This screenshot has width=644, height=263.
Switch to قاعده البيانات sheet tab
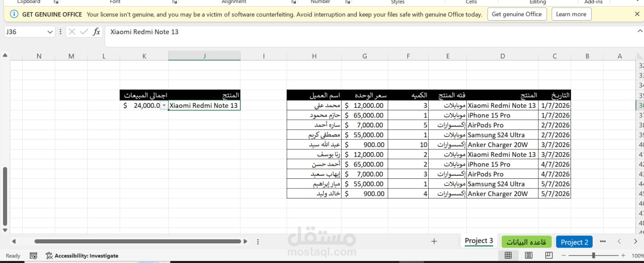[527, 242]
